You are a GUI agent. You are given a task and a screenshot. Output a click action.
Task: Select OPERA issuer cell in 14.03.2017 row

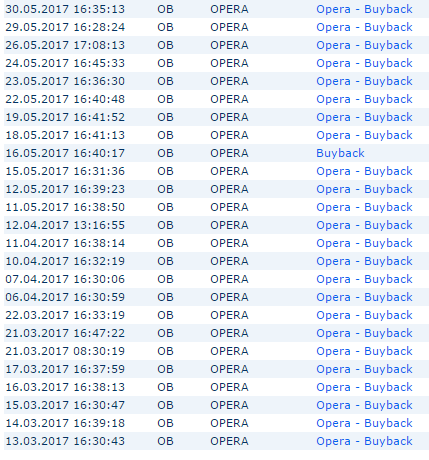coord(229,423)
